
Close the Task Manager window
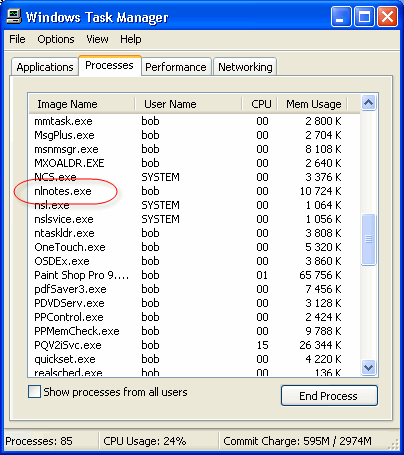tap(387, 16)
